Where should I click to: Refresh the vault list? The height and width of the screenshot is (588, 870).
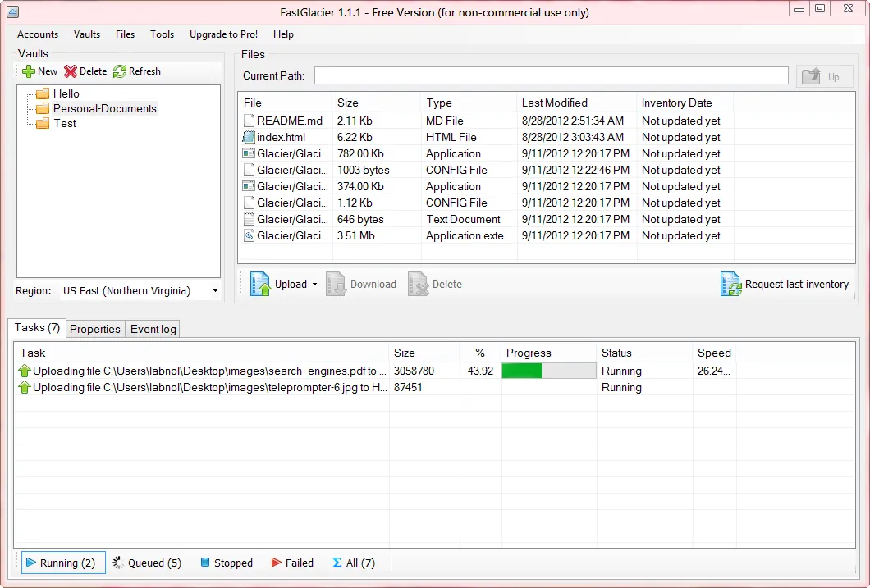pyautogui.click(x=136, y=71)
